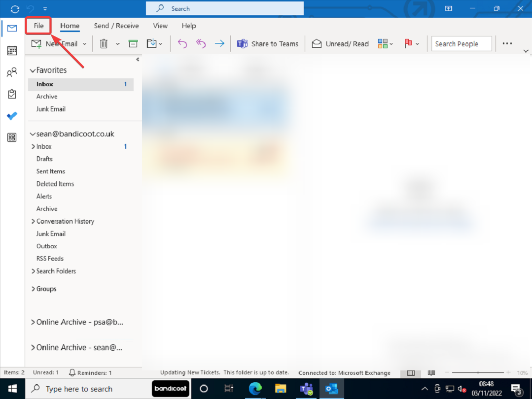Viewport: 532px width, 399px height.
Task: Switch to Reading Pane layout view
Action: 411,373
